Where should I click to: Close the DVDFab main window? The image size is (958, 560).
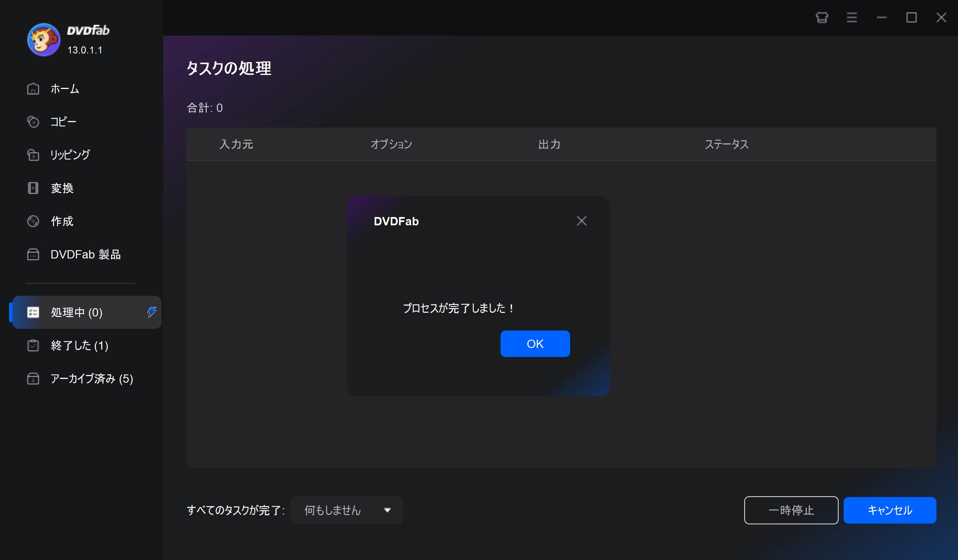[x=941, y=17]
